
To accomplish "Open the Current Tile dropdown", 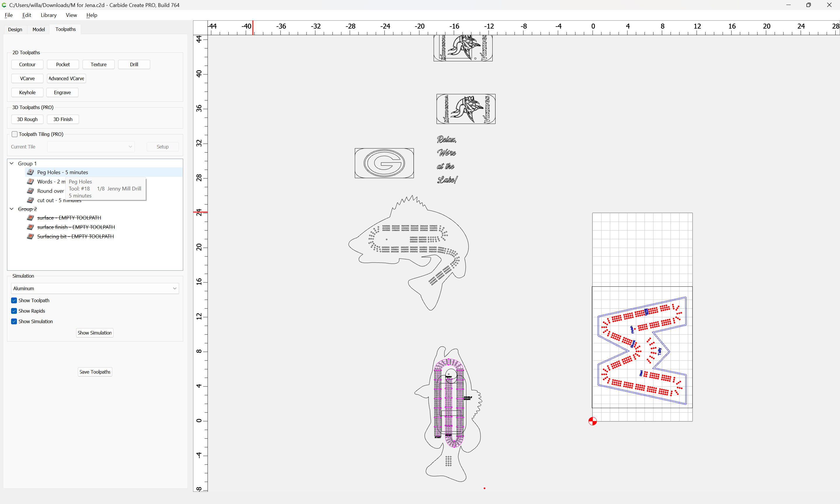I will click(x=91, y=147).
